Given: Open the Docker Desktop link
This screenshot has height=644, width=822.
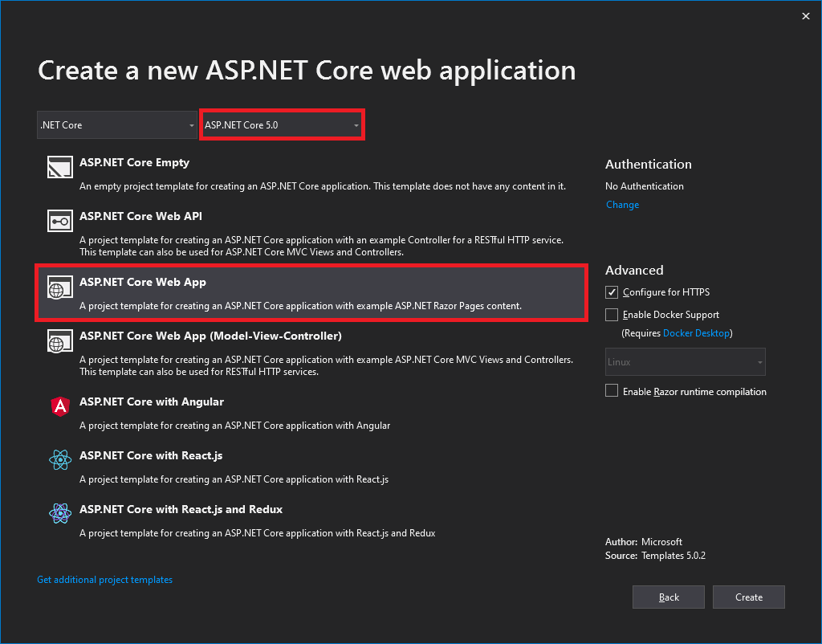Looking at the screenshot, I should pos(696,333).
